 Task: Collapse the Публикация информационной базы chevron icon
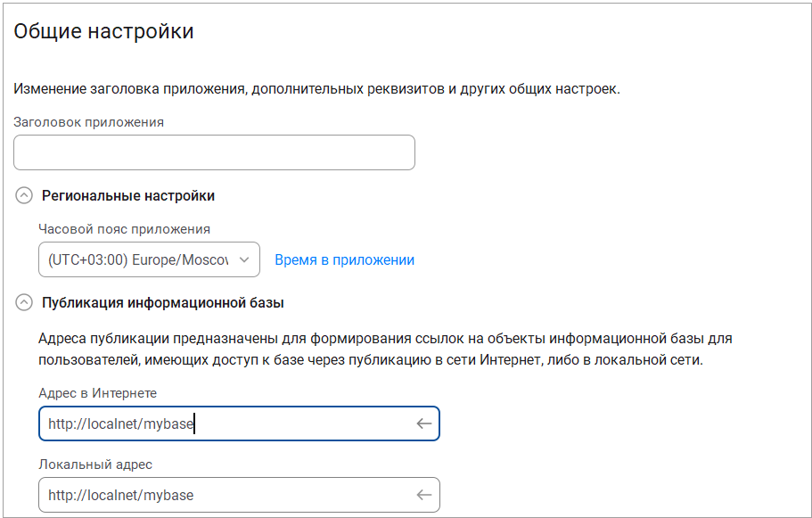[x=24, y=302]
